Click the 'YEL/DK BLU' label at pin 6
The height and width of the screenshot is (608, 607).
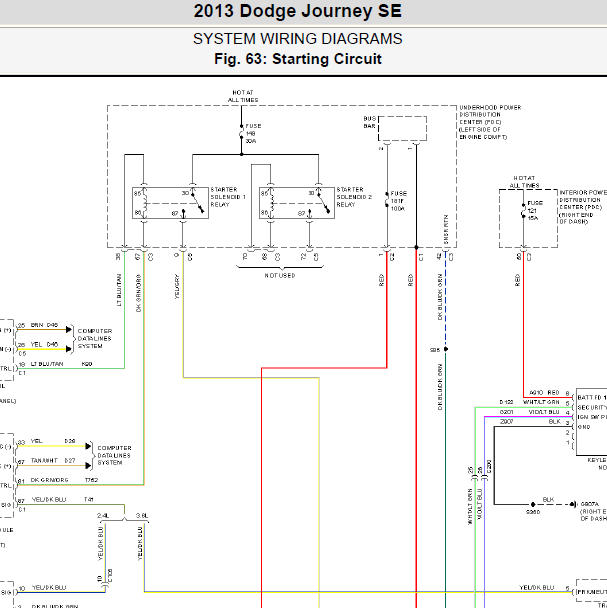point(537,588)
